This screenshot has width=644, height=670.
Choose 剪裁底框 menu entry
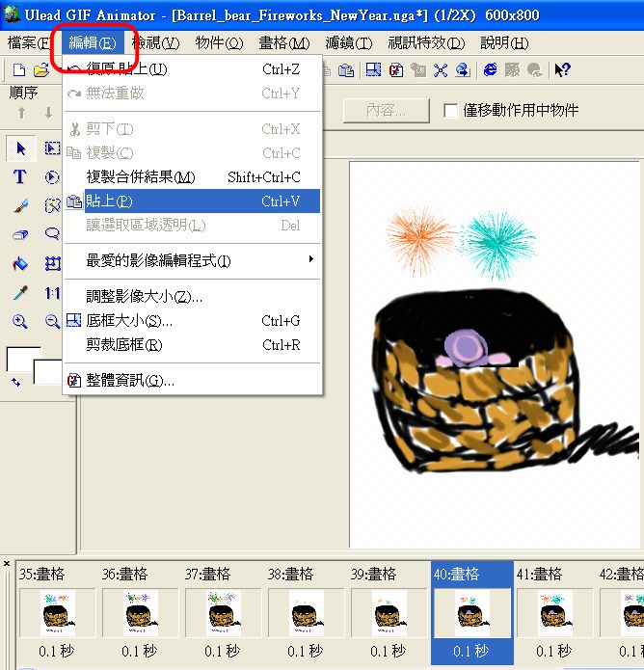(192, 344)
